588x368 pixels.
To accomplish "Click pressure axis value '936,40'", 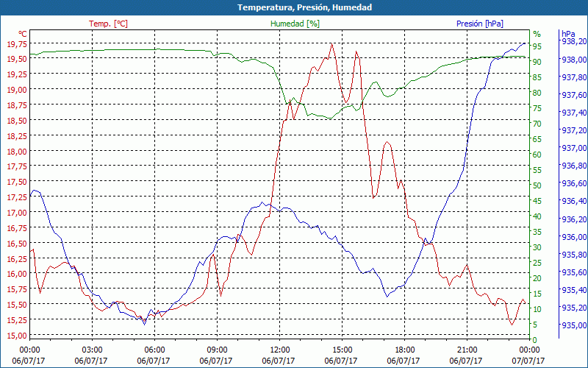I will click(x=574, y=201).
